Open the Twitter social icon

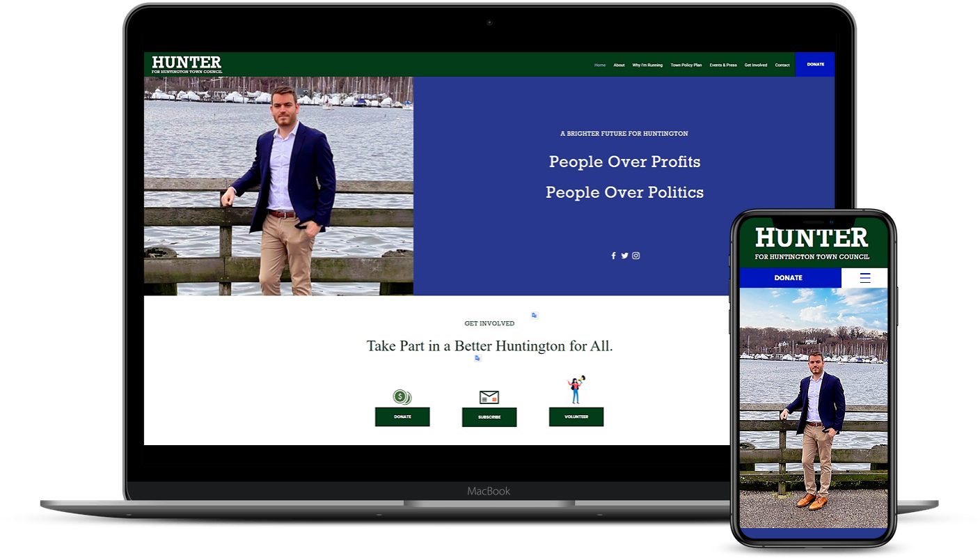tap(624, 256)
